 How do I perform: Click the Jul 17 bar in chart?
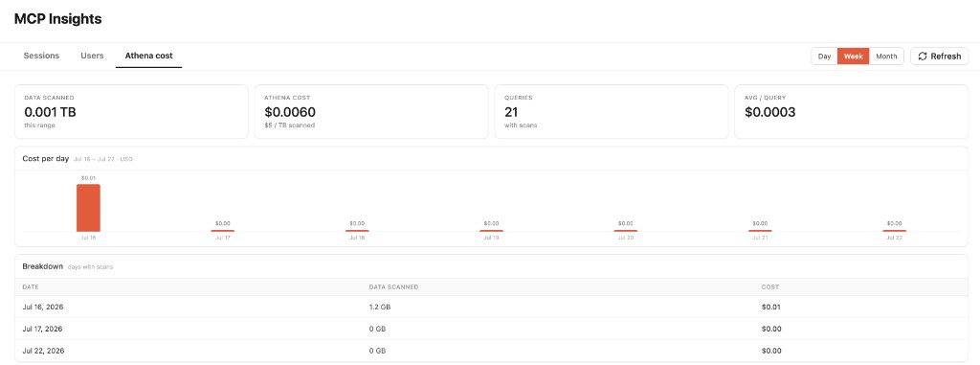pos(222,231)
